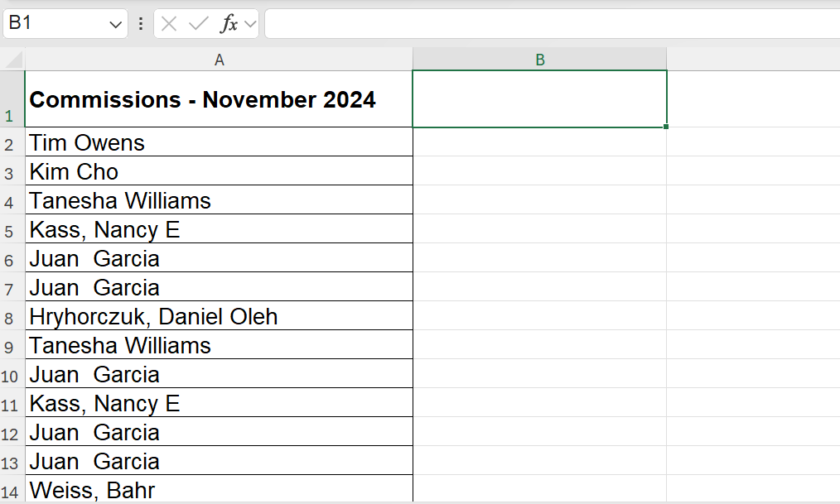The height and width of the screenshot is (504, 840).
Task: Open the Insert Function fx icon
Action: [229, 23]
